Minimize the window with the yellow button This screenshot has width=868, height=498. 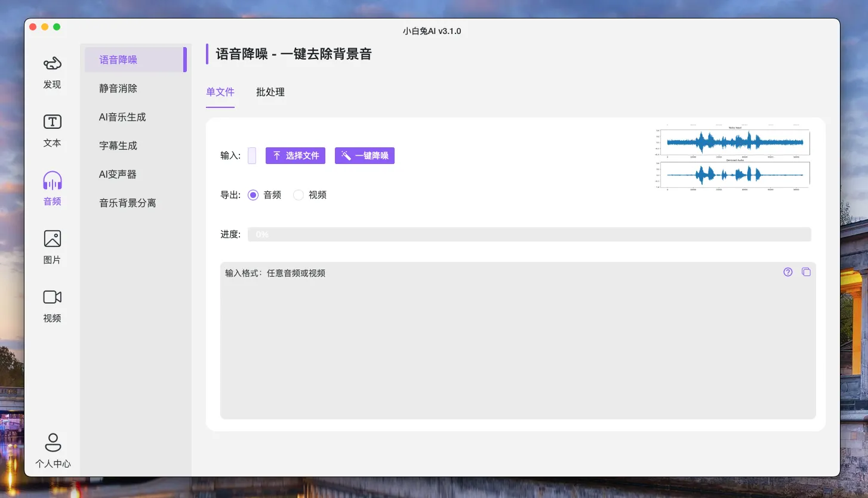(45, 27)
